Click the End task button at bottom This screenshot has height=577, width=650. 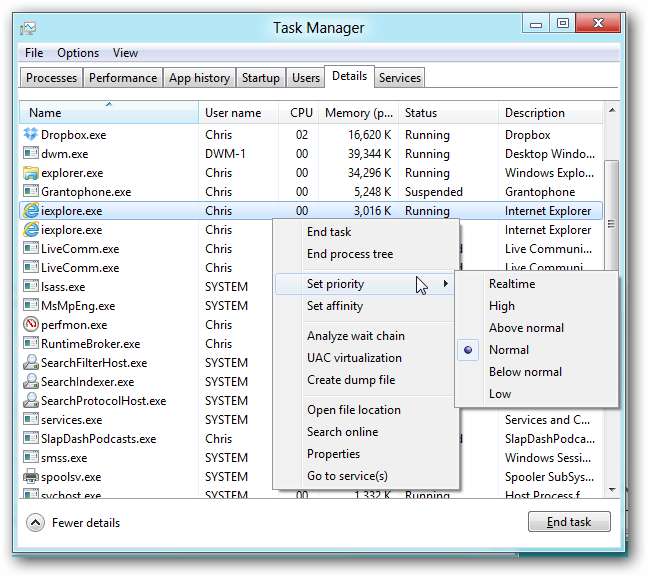click(569, 522)
